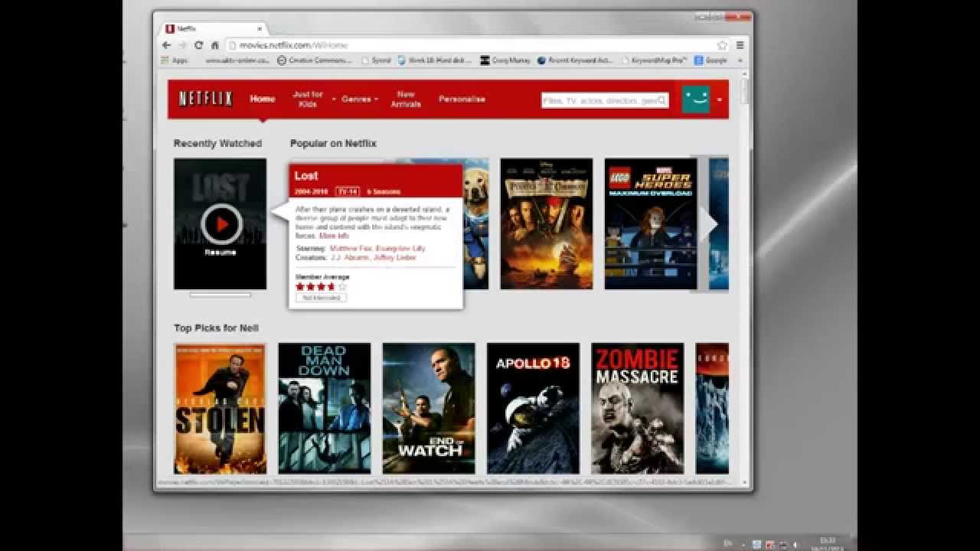Rate Lost with the first star
This screenshot has width=980, height=551.
[x=300, y=287]
